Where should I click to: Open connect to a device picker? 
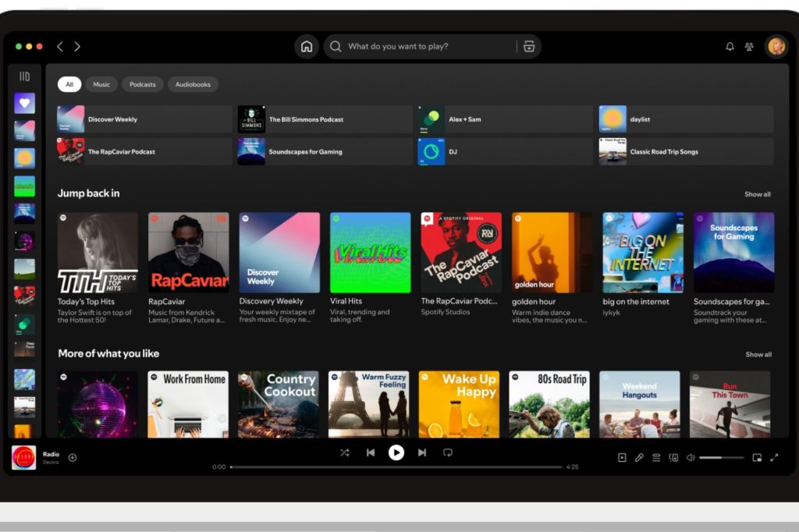[673, 458]
